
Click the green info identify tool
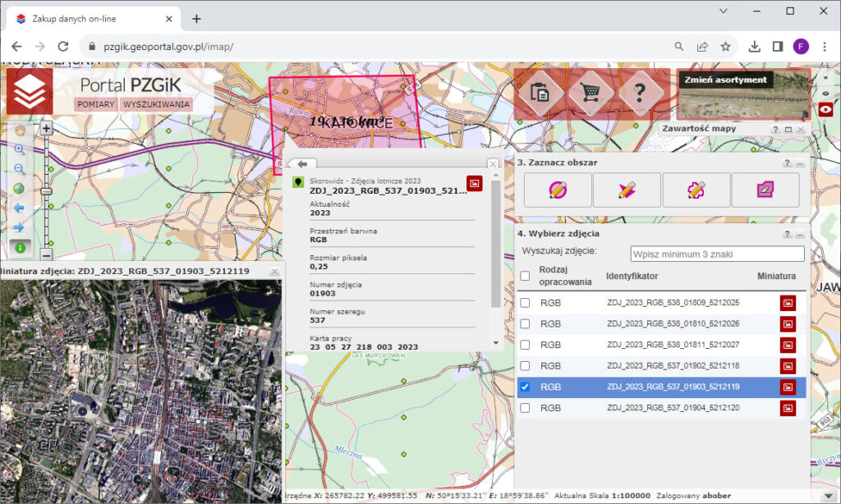(x=20, y=246)
